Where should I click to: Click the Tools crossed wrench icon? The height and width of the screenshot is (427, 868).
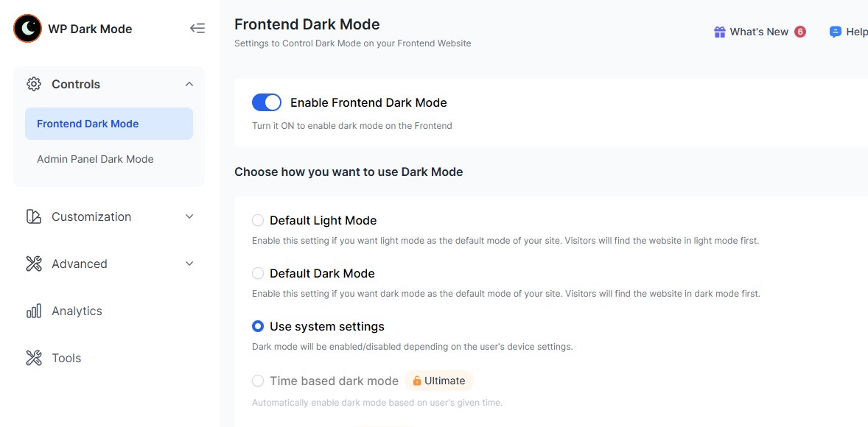coord(34,358)
